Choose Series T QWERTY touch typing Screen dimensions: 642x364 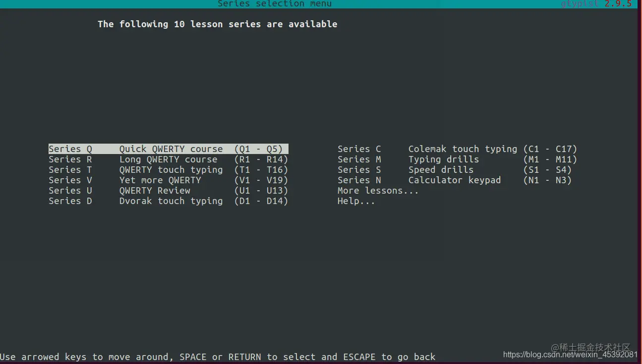click(169, 170)
